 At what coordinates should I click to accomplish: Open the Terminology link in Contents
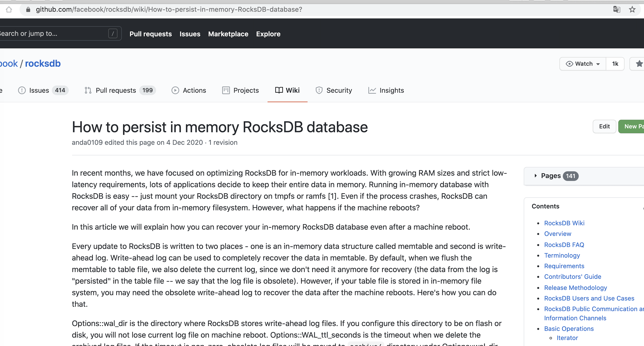pos(562,255)
